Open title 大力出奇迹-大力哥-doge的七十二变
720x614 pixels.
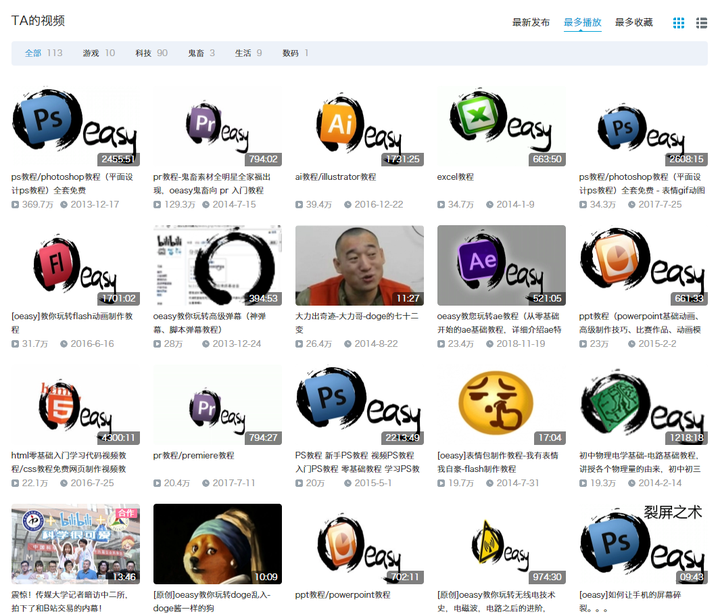tap(357, 322)
